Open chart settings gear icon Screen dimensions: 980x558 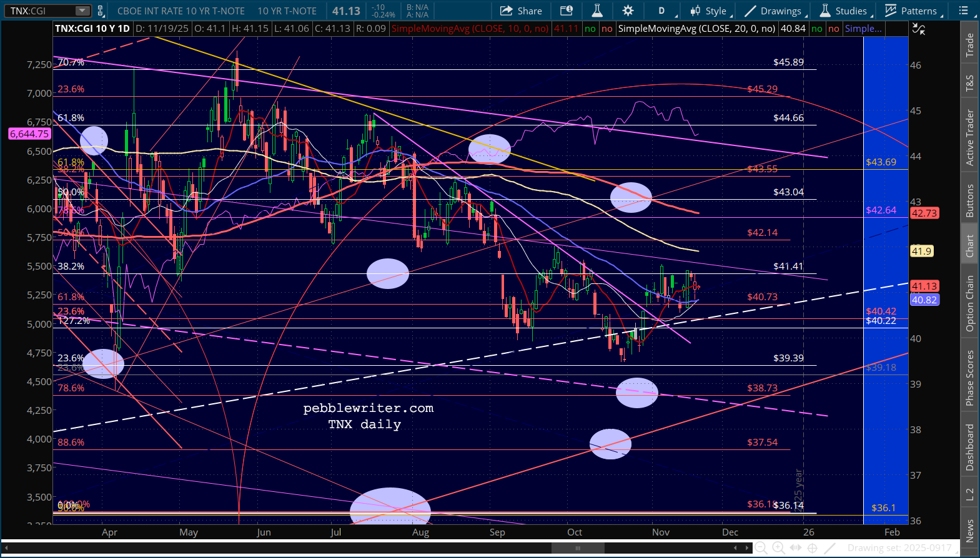pos(628,11)
